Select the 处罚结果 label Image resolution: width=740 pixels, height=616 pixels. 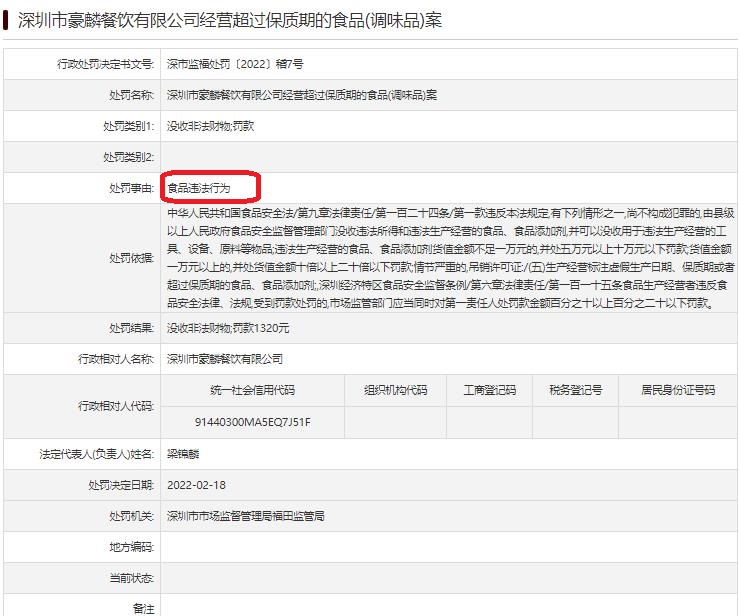pos(131,328)
